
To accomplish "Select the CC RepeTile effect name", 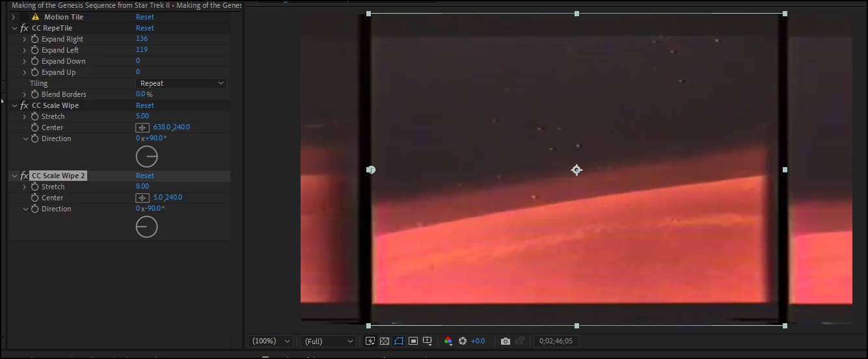I will (x=52, y=28).
